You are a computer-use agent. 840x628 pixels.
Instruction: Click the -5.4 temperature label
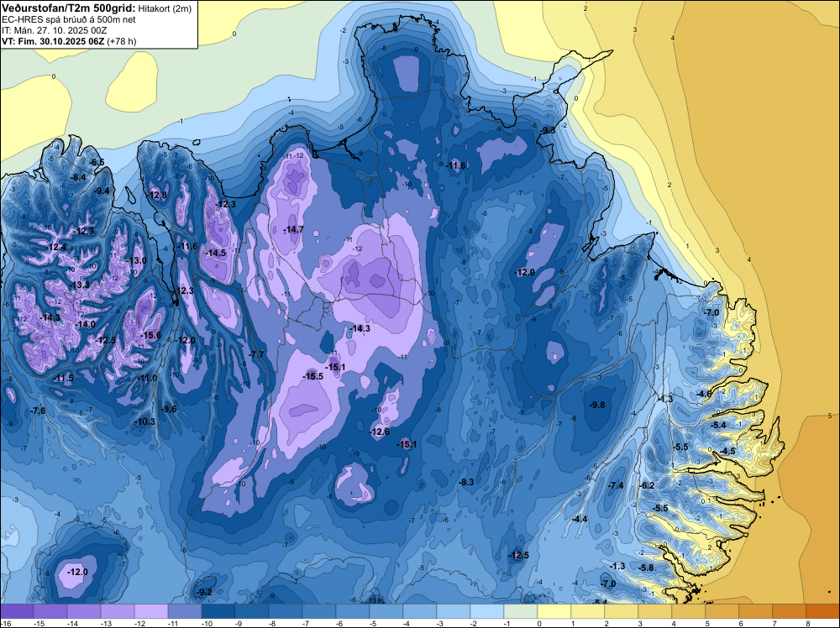tap(718, 425)
